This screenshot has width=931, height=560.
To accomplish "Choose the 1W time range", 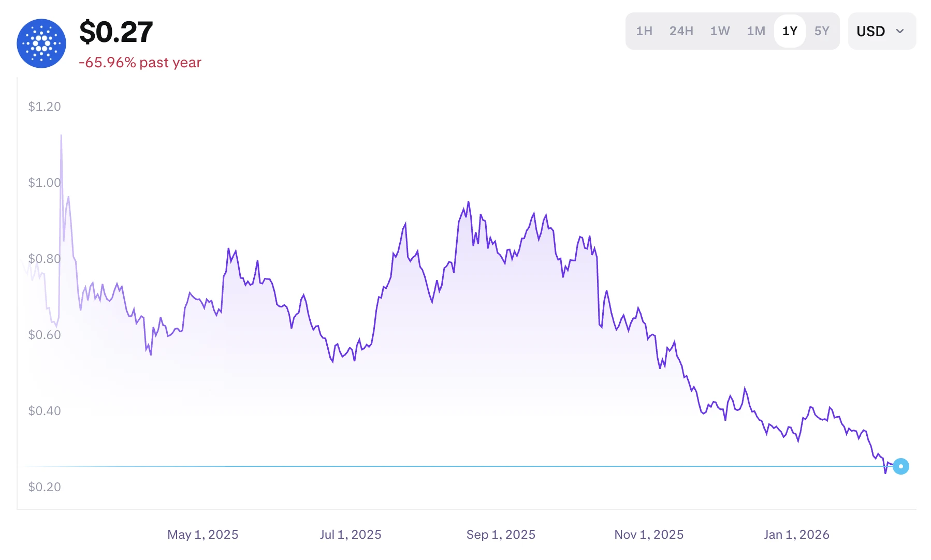I will [x=720, y=32].
